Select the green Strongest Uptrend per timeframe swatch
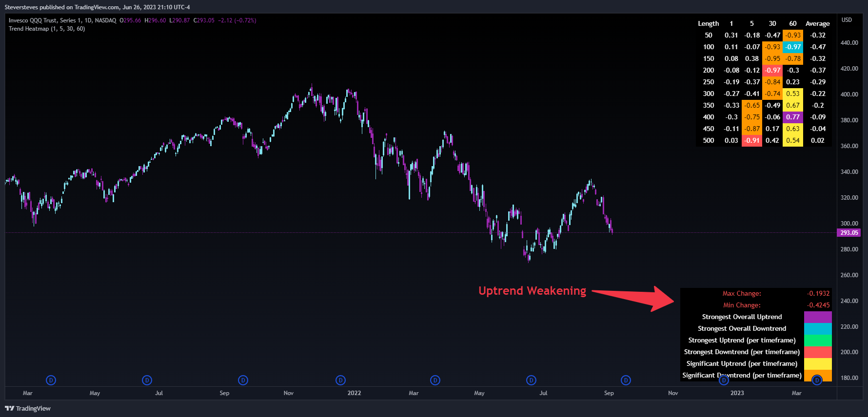Screen dimensions: 868x417 click(818, 340)
